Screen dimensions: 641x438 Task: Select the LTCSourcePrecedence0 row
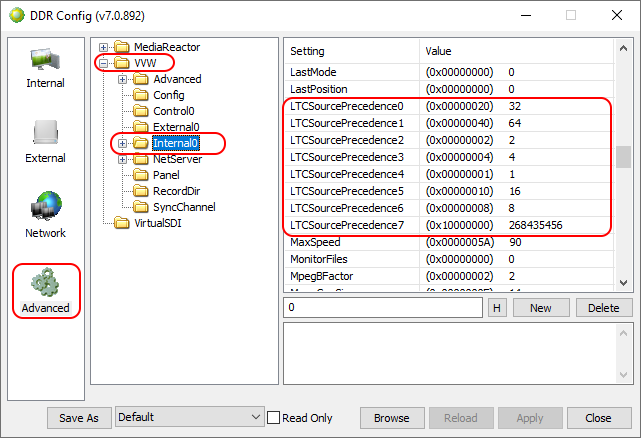click(449, 106)
